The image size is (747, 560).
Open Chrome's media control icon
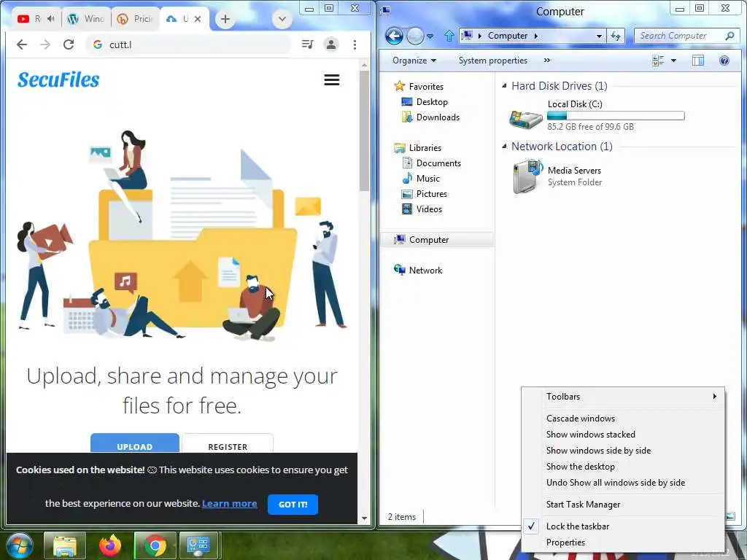click(x=307, y=44)
